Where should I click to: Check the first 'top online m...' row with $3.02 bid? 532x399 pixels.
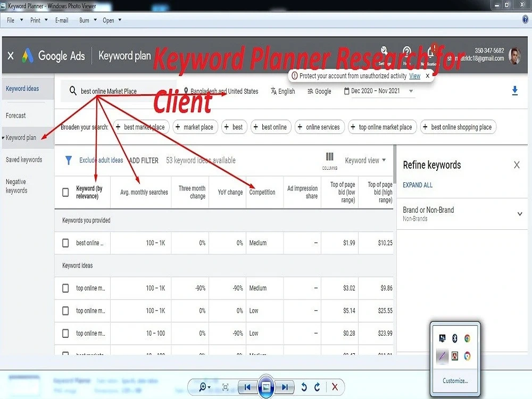coord(65,288)
